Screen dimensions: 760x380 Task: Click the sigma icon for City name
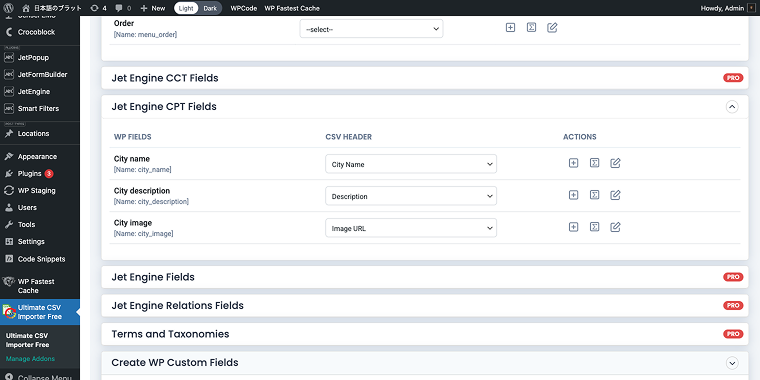[x=595, y=163]
